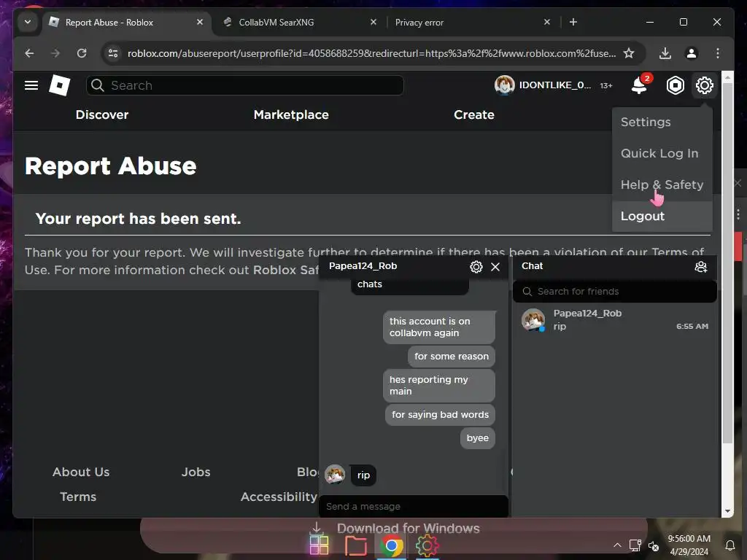Click the Chrome address bar URL
747x560 pixels.
point(371,52)
